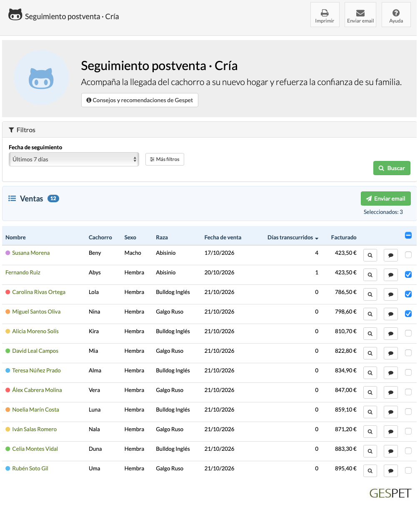
Task: View details magnifier for Carolina Rivas Ortega
Action: [x=370, y=294]
